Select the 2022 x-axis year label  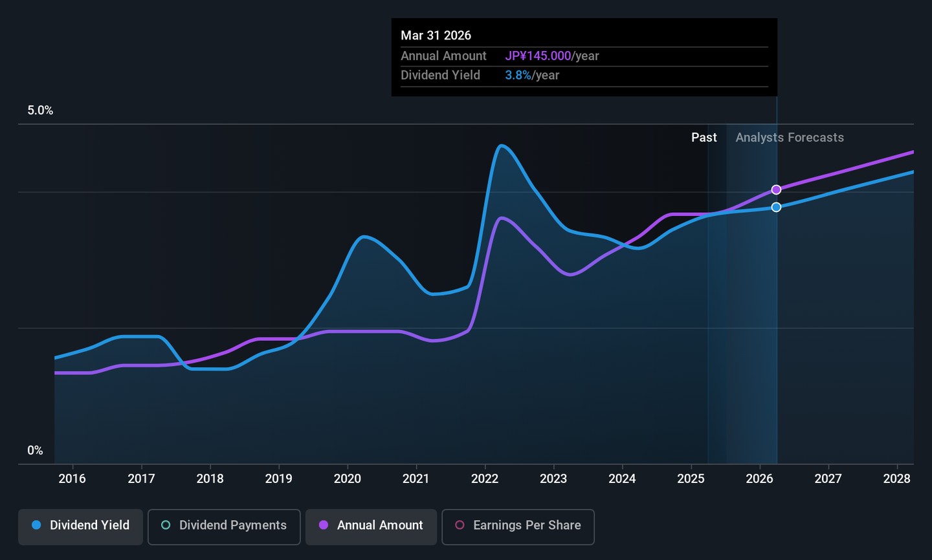coord(485,479)
